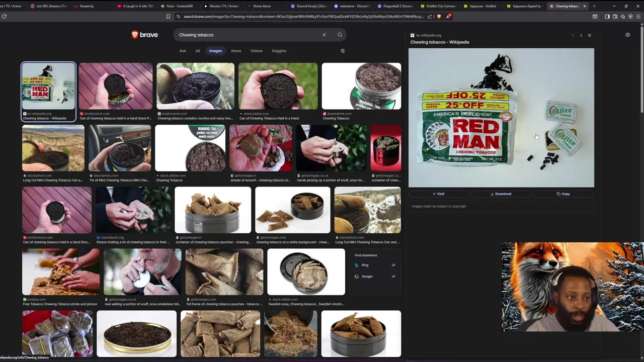Open chewing tobacco on white background thumbnail
The image size is (644, 362).
coord(293,210)
